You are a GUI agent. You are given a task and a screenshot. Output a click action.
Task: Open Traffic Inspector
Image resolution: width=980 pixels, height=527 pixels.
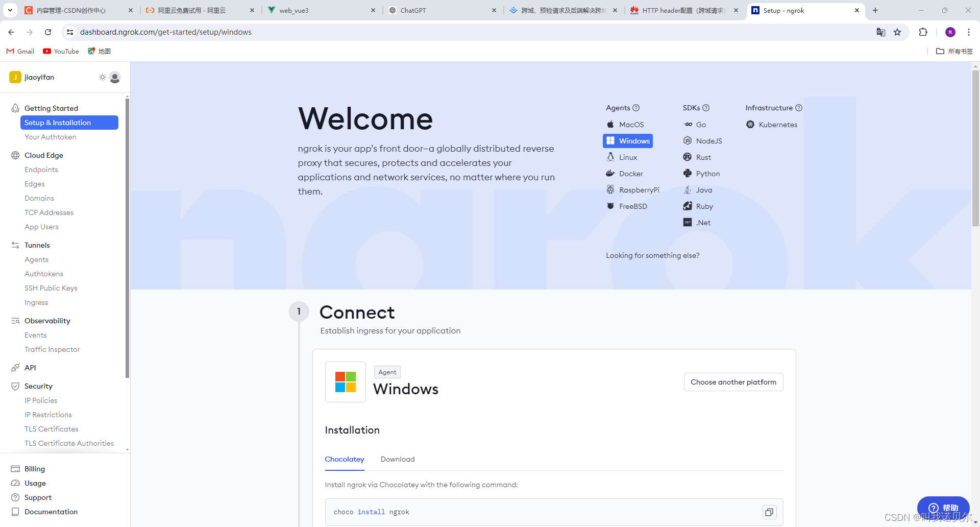[52, 349]
